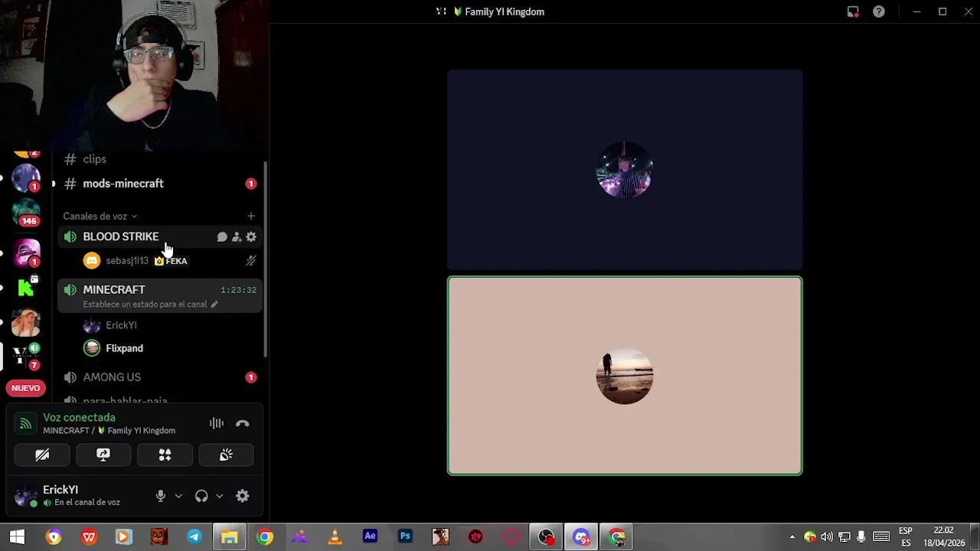Open headphone output options dropdown arrow
Screen dimensions: 980x551
[x=219, y=496]
